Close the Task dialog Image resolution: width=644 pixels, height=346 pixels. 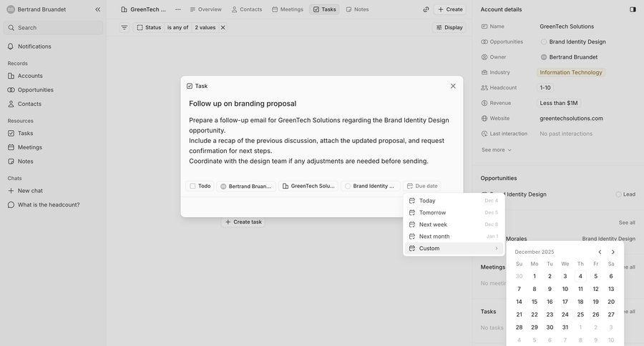coord(453,86)
